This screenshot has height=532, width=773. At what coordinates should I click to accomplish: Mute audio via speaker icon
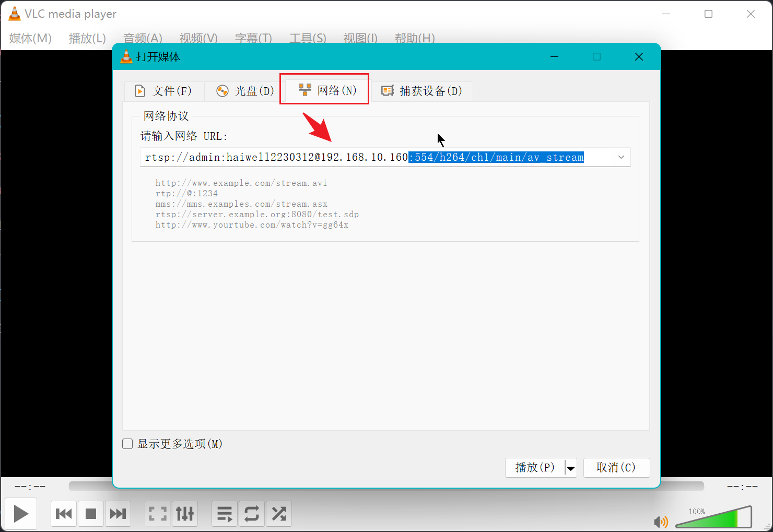(661, 522)
